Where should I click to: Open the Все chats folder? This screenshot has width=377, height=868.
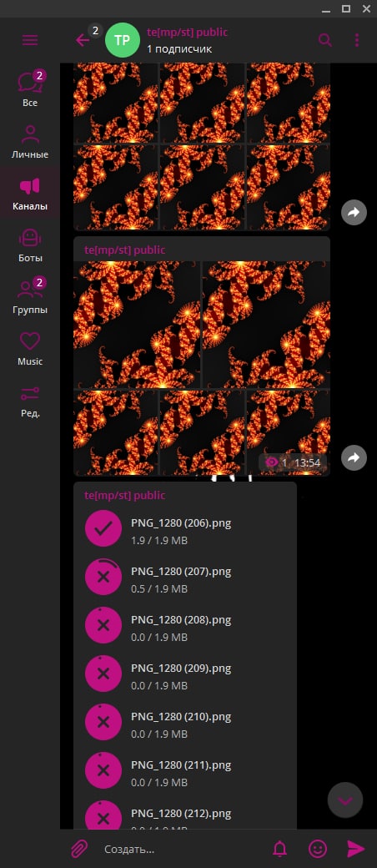point(30,88)
